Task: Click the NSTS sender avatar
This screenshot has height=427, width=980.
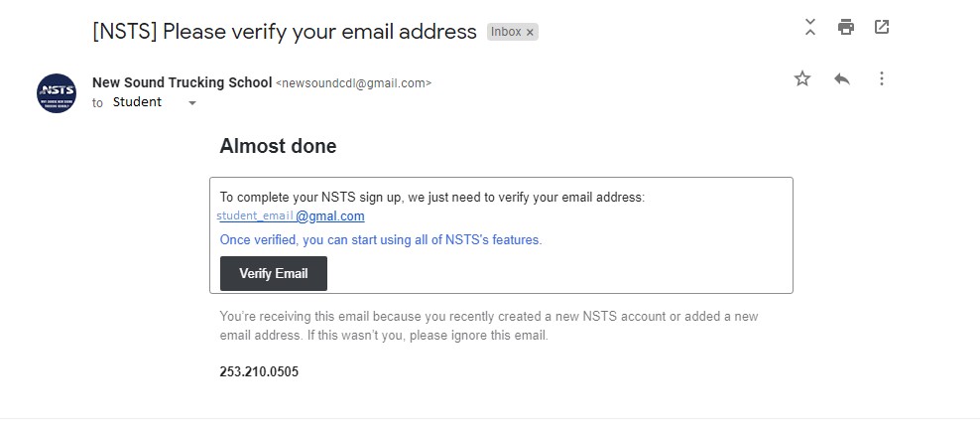Action: point(57,93)
